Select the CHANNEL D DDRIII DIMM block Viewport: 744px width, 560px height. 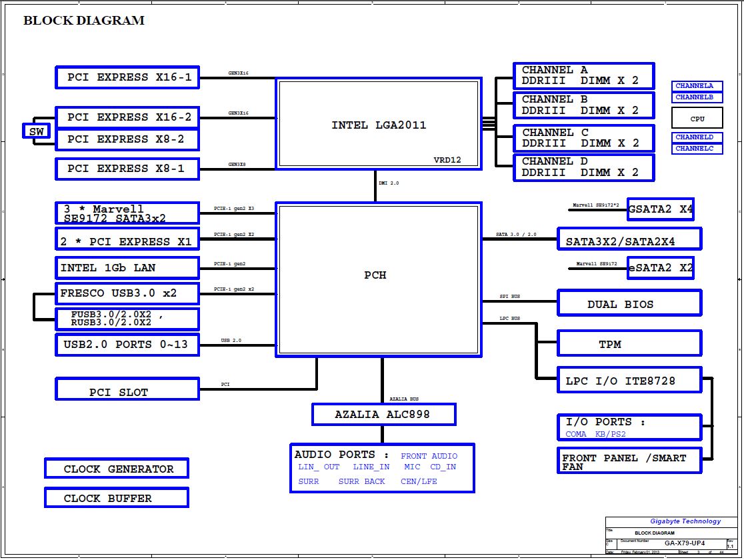583,167
